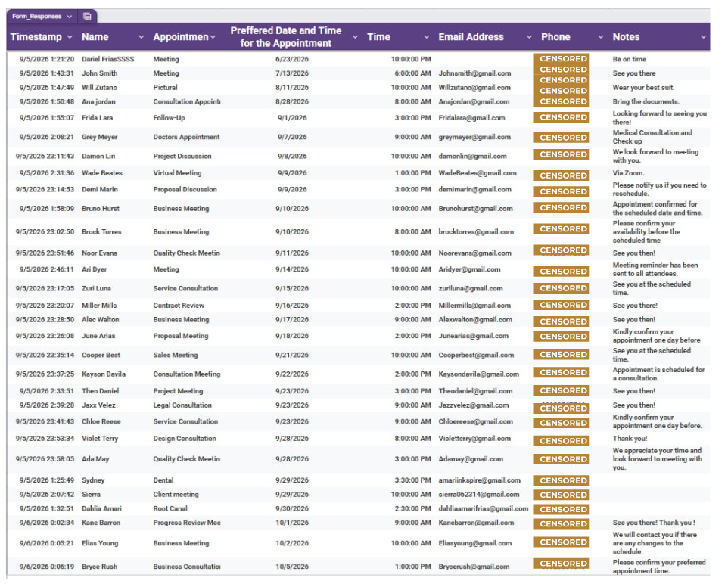Click the name Damon Lin
The width and height of the screenshot is (728, 587).
coord(98,157)
